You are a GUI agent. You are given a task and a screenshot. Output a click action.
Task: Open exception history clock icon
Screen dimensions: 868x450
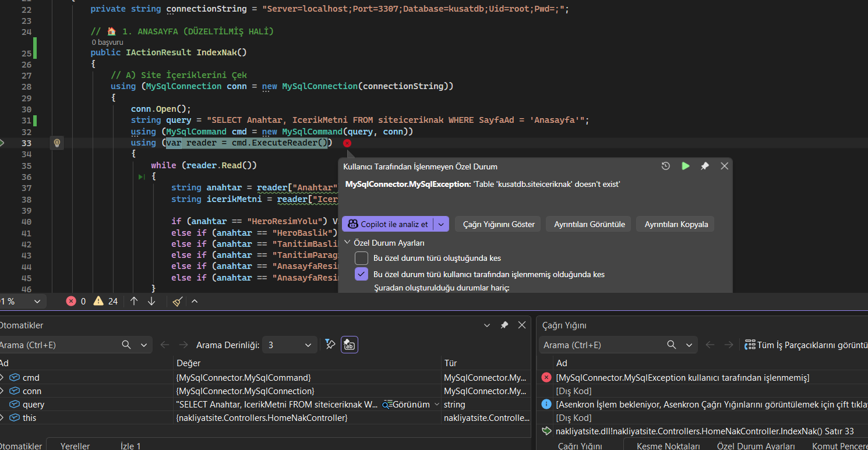point(666,166)
